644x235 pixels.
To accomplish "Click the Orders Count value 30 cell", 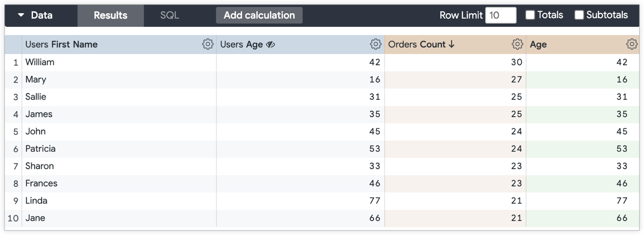I will click(x=516, y=62).
